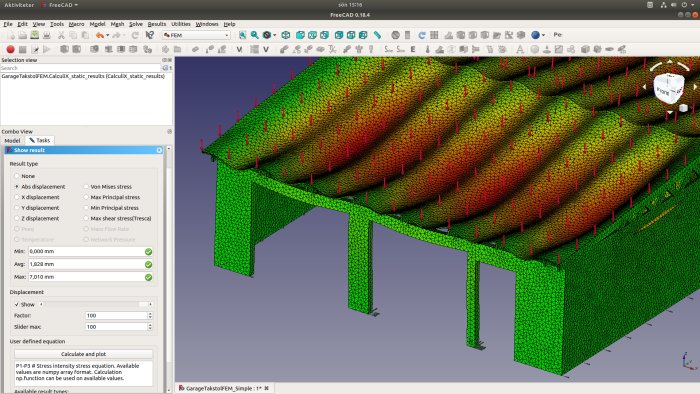Set the right view cube icon
Screen dimensions: 700x394
click(x=325, y=35)
